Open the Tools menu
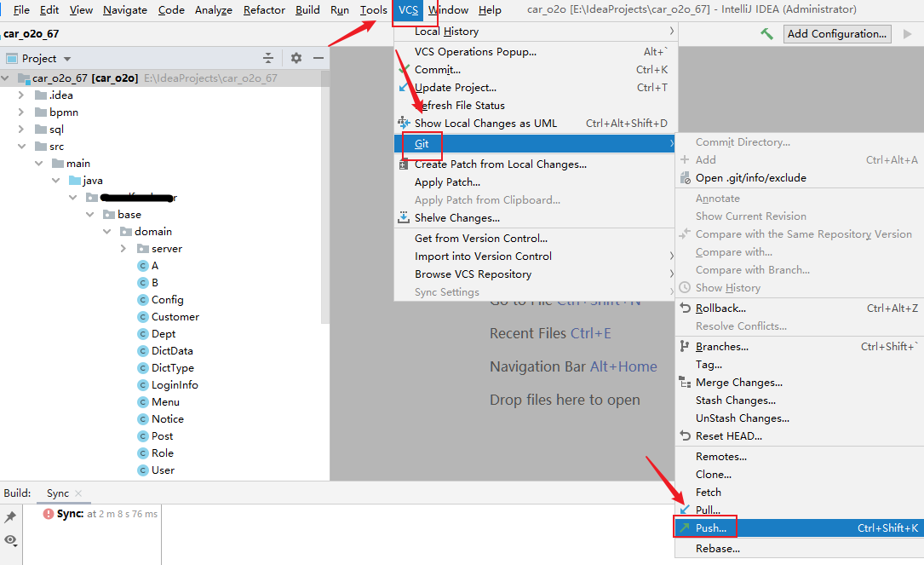 (374, 10)
